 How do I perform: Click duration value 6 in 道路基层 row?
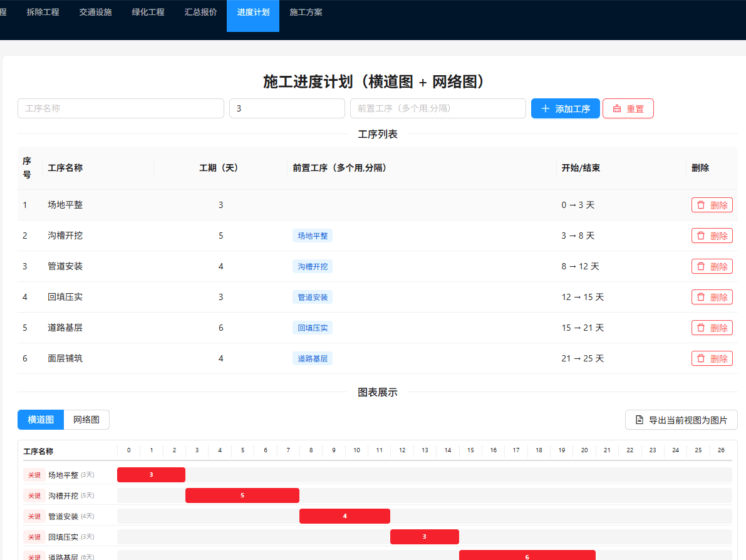pyautogui.click(x=220, y=328)
